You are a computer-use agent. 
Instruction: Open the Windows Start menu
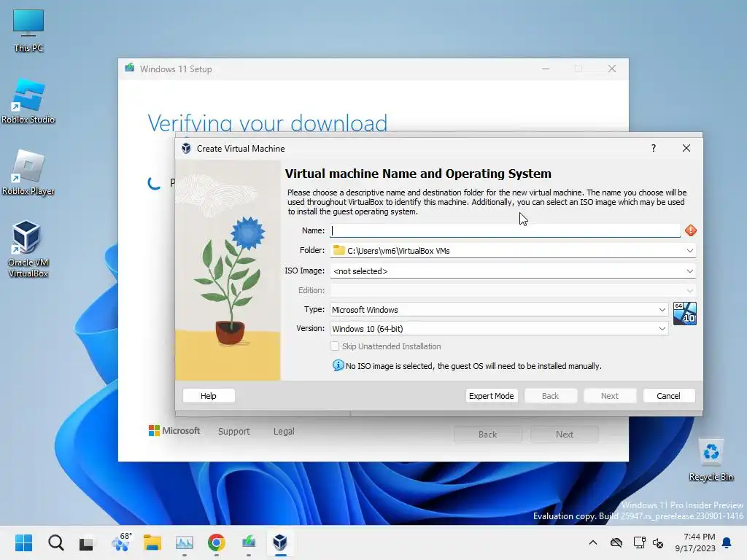pos(23,542)
